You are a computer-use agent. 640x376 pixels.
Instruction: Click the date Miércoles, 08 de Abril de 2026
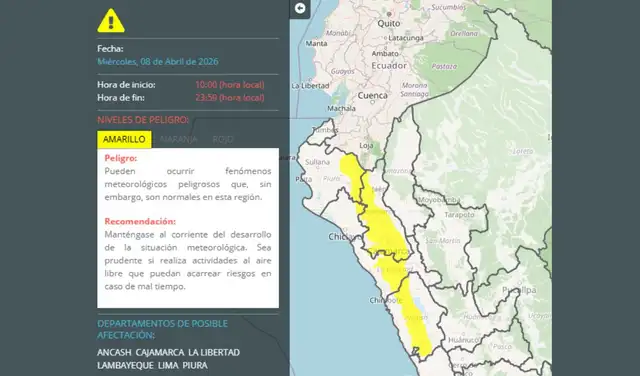click(x=158, y=62)
